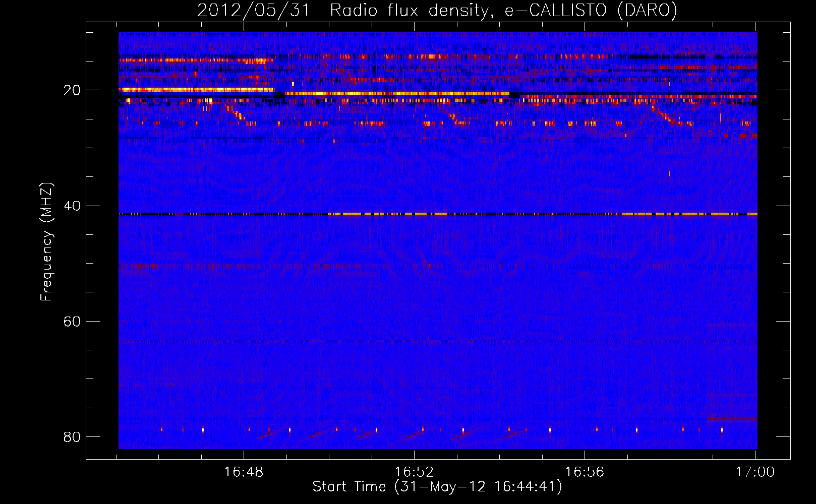
Task: Click the 'Frequency (MHZ)' axis label
Action: pyautogui.click(x=46, y=242)
